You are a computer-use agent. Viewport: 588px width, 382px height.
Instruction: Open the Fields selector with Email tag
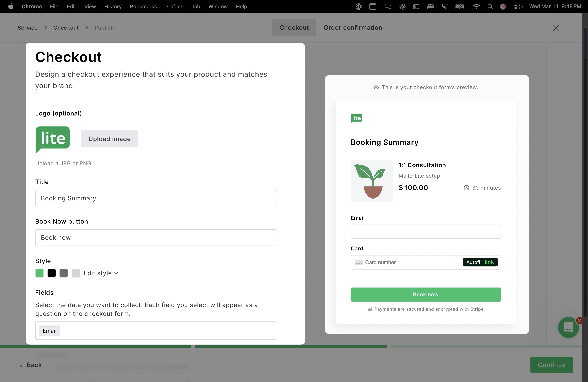point(156,331)
